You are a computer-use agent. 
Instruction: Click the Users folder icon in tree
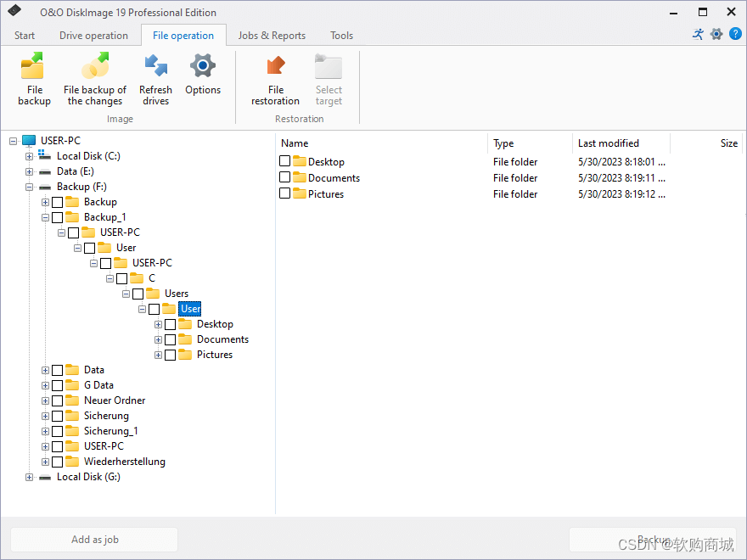point(153,293)
